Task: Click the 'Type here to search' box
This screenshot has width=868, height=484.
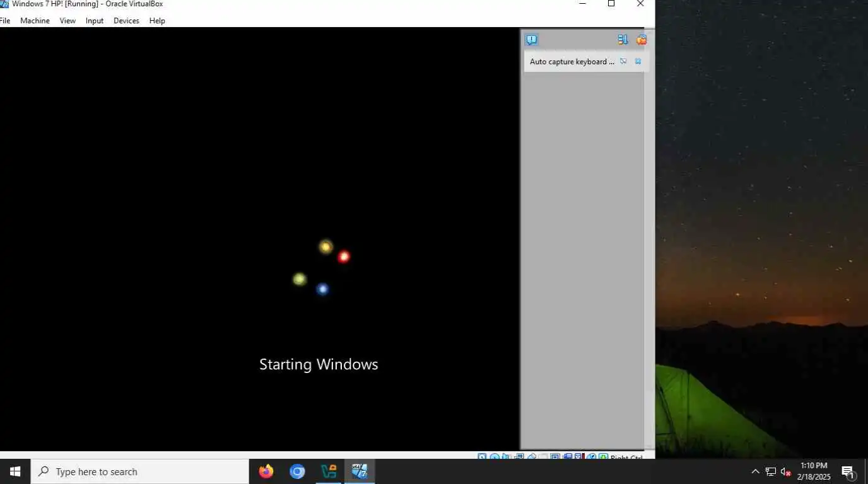Action: click(x=140, y=471)
